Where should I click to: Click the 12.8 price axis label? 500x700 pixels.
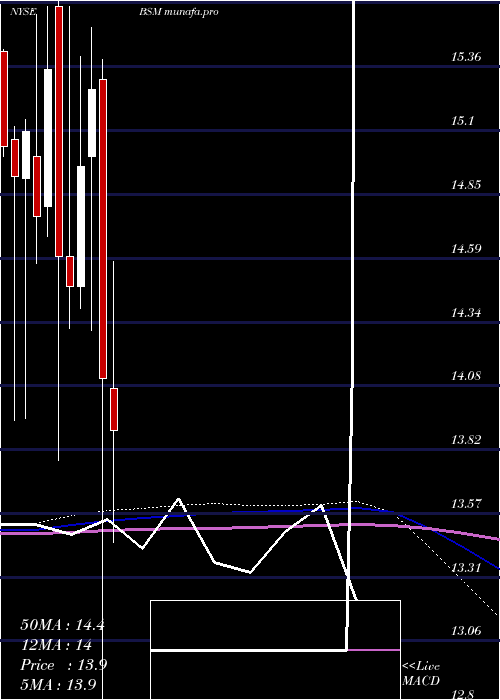[462, 695]
